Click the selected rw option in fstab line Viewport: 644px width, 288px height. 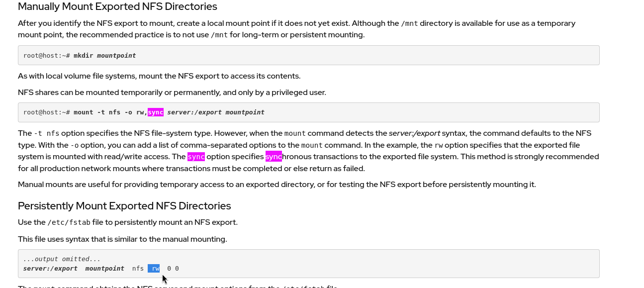click(154, 269)
